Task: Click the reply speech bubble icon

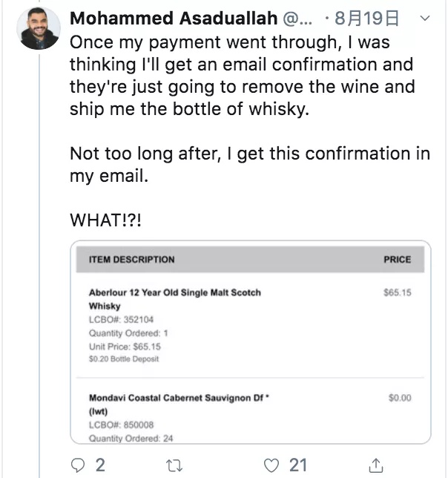Action: click(x=78, y=465)
